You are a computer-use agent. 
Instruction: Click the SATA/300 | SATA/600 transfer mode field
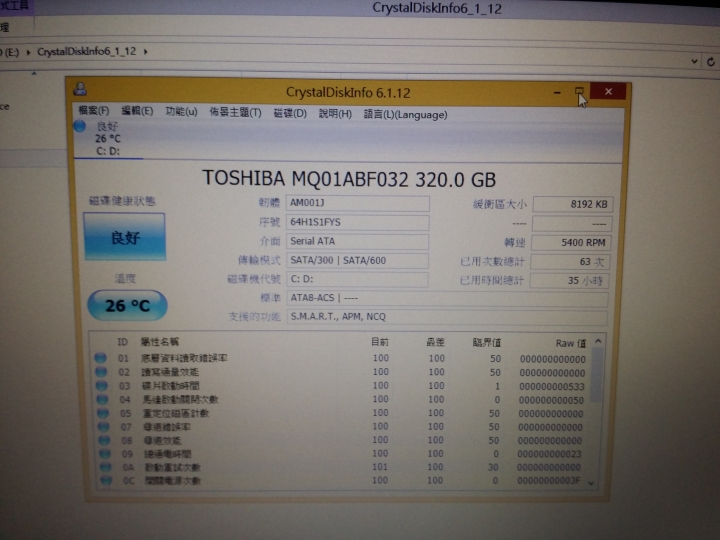click(357, 260)
